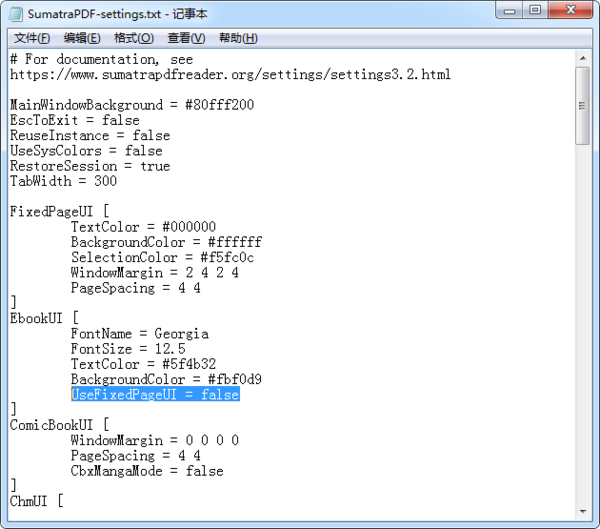Viewport: 600px width, 529px height.
Task: Click the FontSize = 12.5 line
Action: point(128,349)
